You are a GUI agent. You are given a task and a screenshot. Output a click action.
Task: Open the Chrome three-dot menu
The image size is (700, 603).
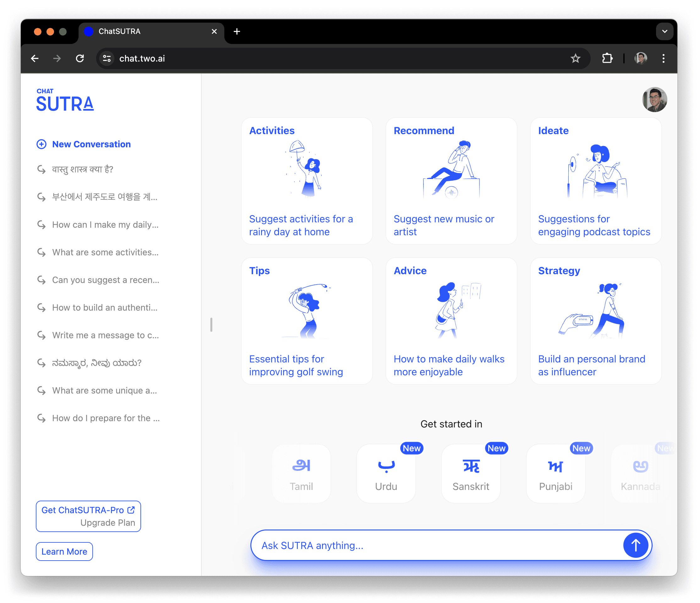pyautogui.click(x=663, y=58)
